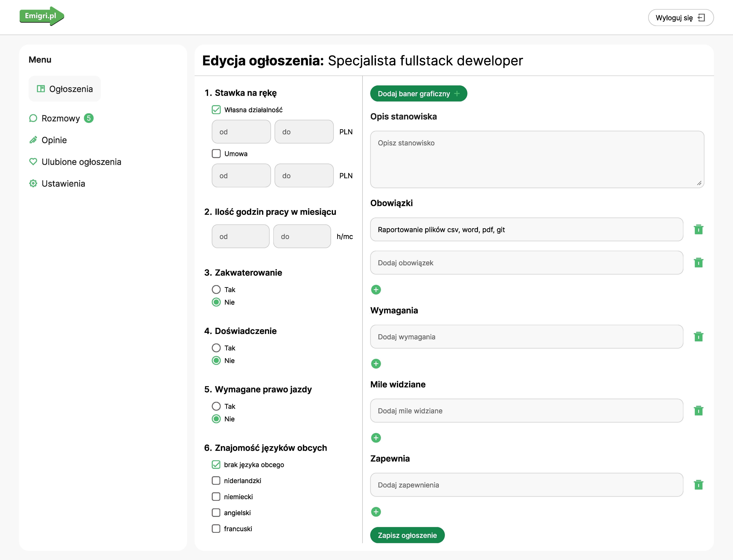Select Tak for Zakwaterowanie

[216, 289]
